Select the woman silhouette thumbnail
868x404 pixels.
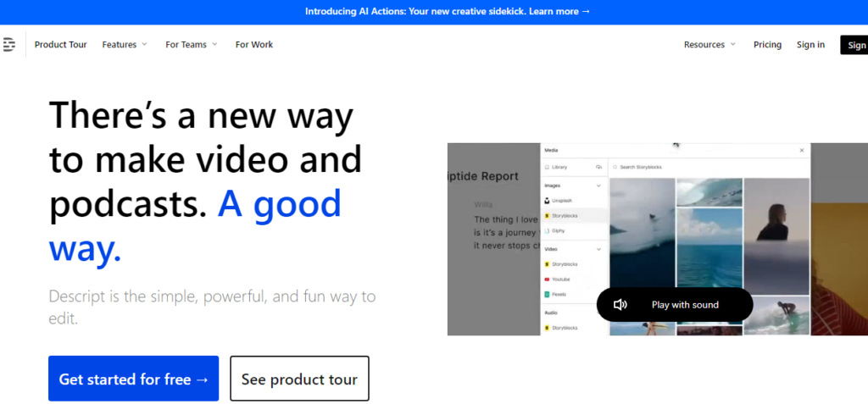pos(776,236)
